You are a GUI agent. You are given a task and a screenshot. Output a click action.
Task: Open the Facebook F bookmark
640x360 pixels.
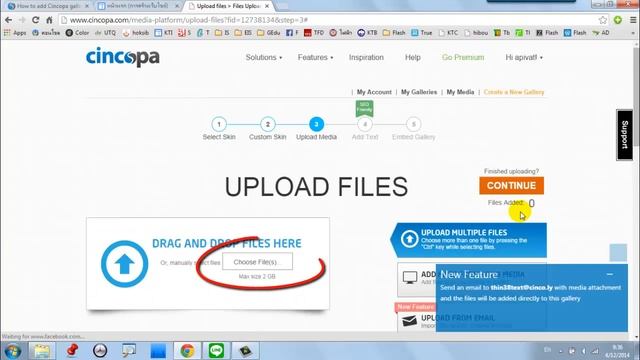(292, 33)
